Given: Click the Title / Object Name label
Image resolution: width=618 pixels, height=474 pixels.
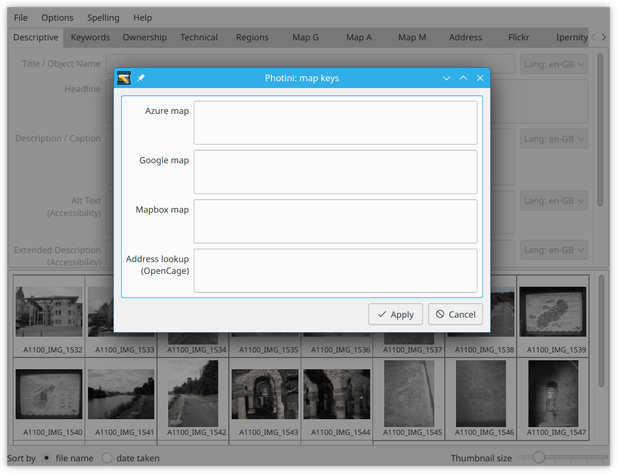Looking at the screenshot, I should click(x=61, y=64).
